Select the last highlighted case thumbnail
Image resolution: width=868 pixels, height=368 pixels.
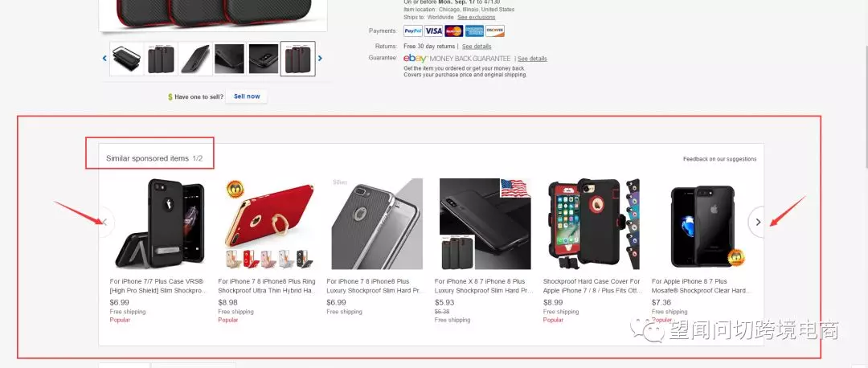tap(298, 59)
